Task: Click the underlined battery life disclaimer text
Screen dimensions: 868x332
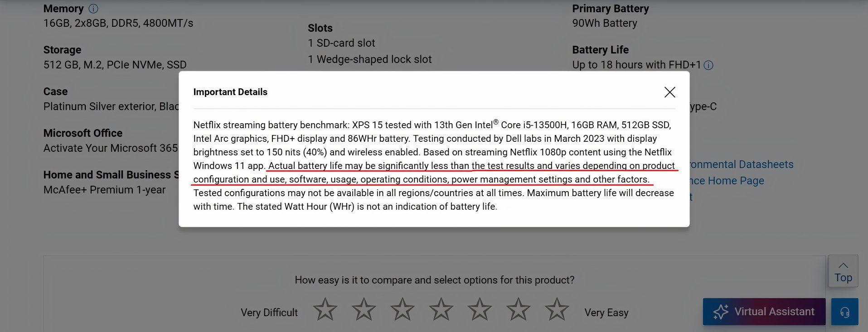Action: click(434, 173)
